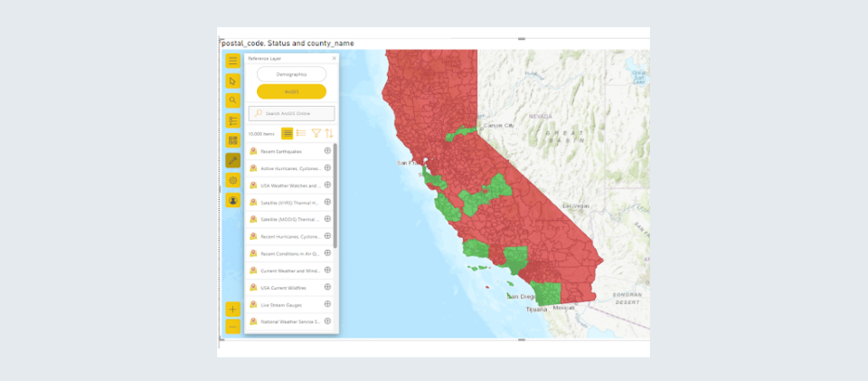
Task: Switch to compact list view
Action: point(288,133)
